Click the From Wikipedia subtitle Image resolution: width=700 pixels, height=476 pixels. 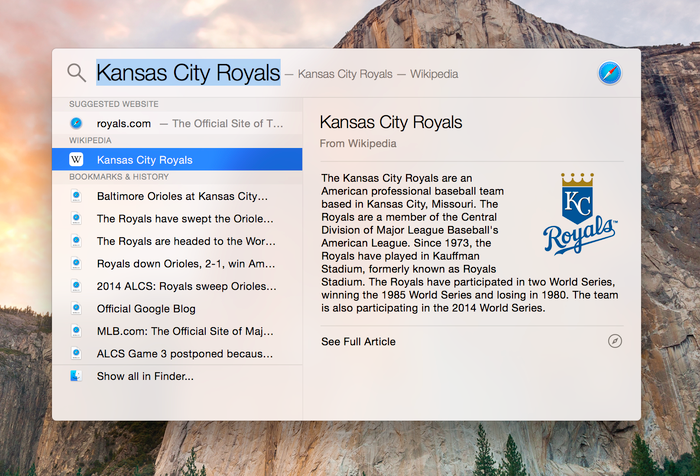tap(358, 143)
